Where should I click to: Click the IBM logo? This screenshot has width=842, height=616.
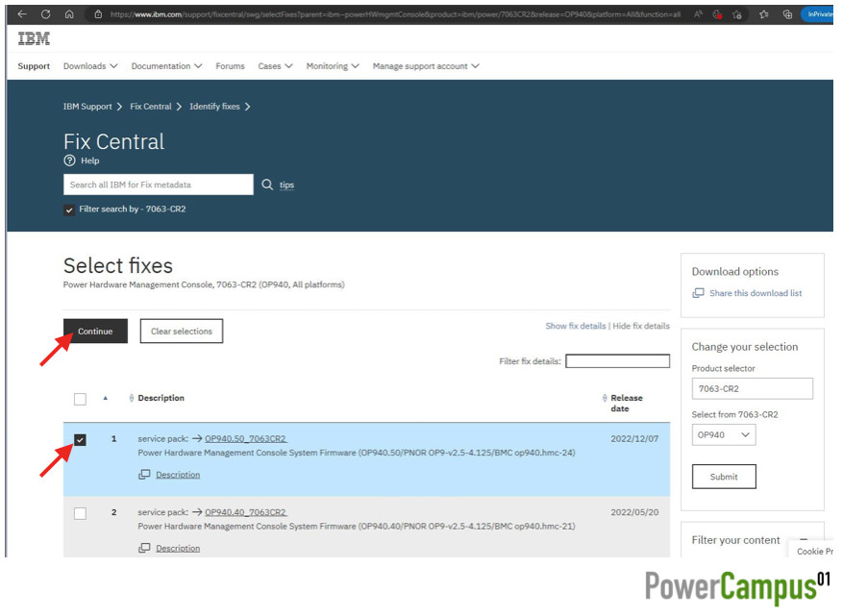coord(34,38)
